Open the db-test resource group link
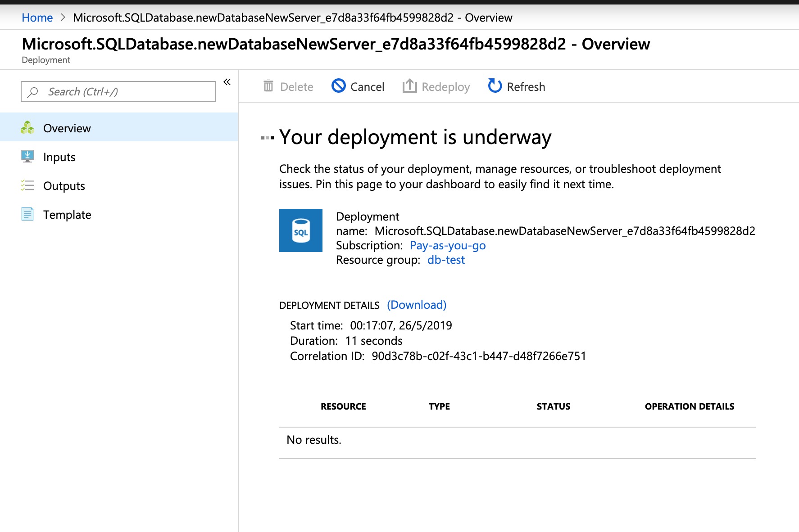Image resolution: width=799 pixels, height=532 pixels. 446,260
